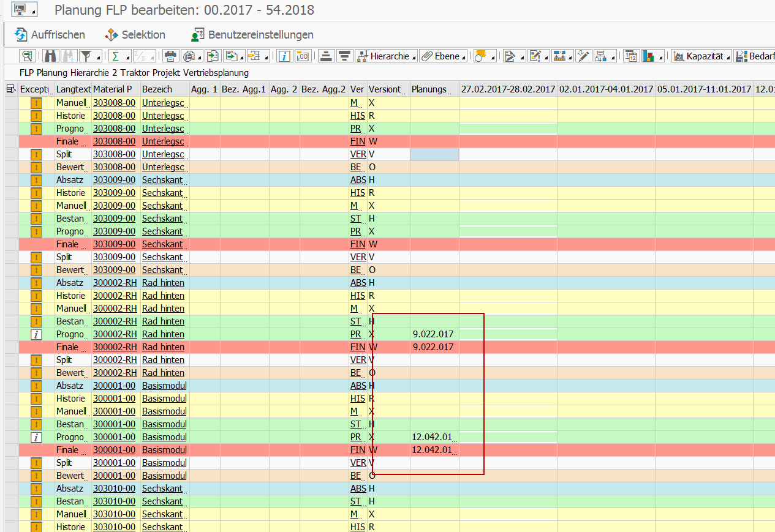This screenshot has height=532, width=775.
Task: Click the blue highlighted Planungs cell in Split row
Action: tap(434, 154)
